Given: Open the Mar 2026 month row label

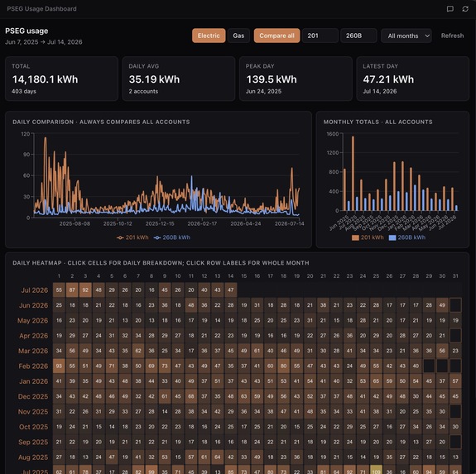Looking at the screenshot, I should click(33, 351).
